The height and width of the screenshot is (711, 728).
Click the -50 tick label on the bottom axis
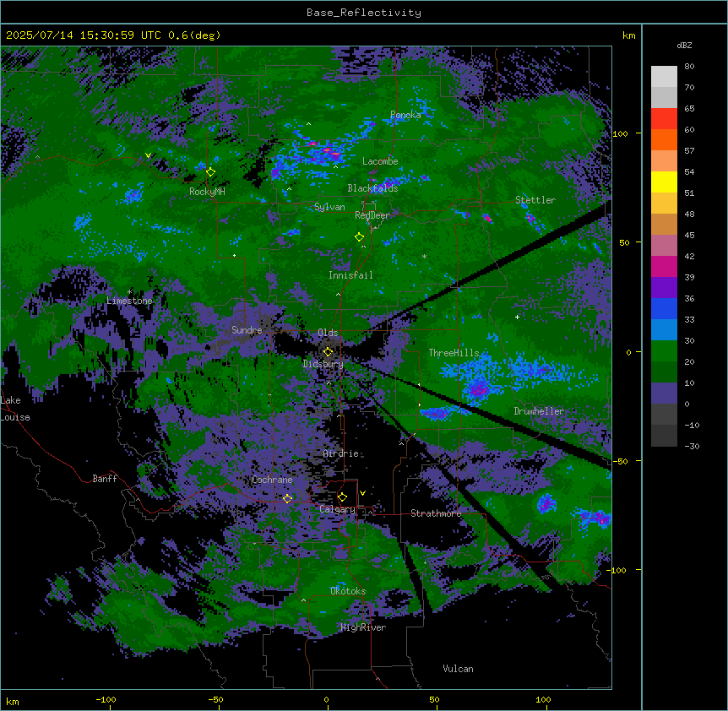(215, 699)
